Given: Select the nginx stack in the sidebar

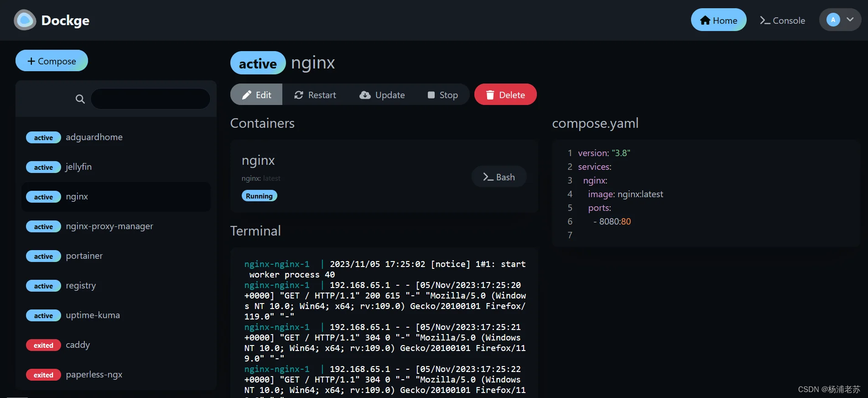Looking at the screenshot, I should pyautogui.click(x=116, y=197).
